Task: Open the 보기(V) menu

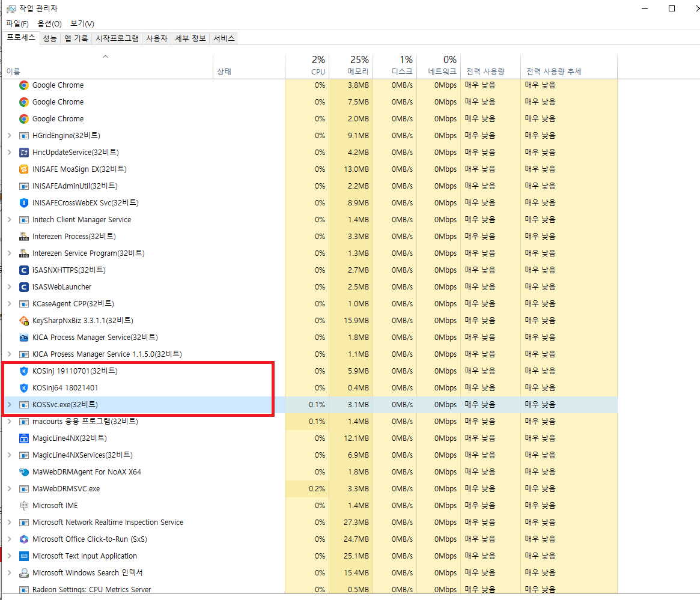Action: [x=82, y=23]
